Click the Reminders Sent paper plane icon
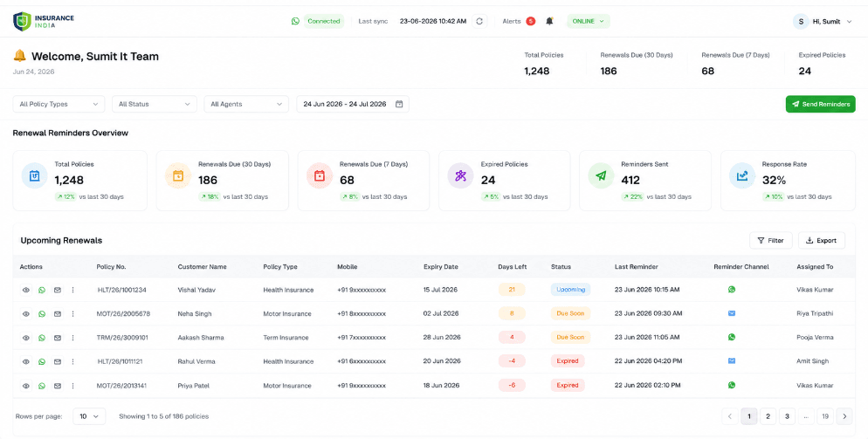Viewport: 868px width, 439px height. click(x=601, y=175)
